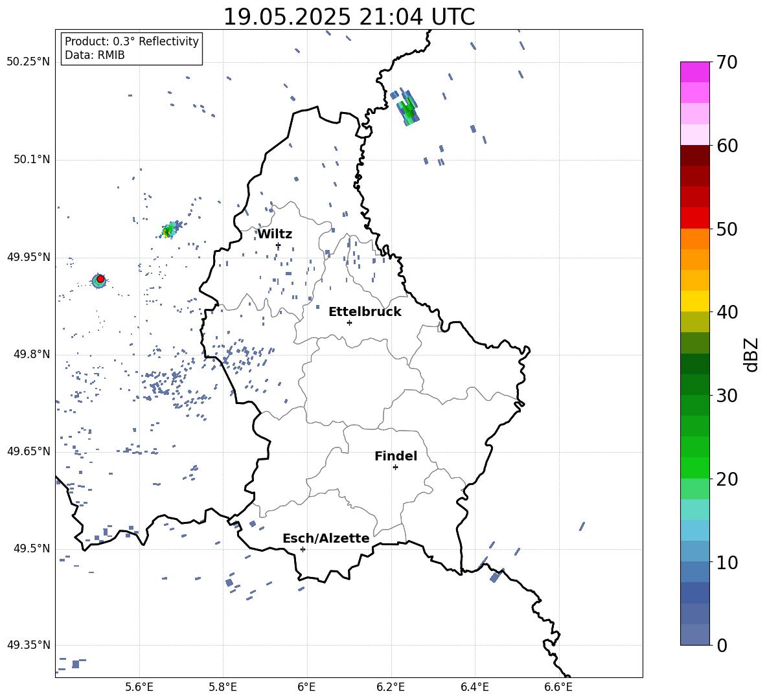Click the 30 value on the colorbar
Viewport: 767px width, 700px height.
click(726, 396)
